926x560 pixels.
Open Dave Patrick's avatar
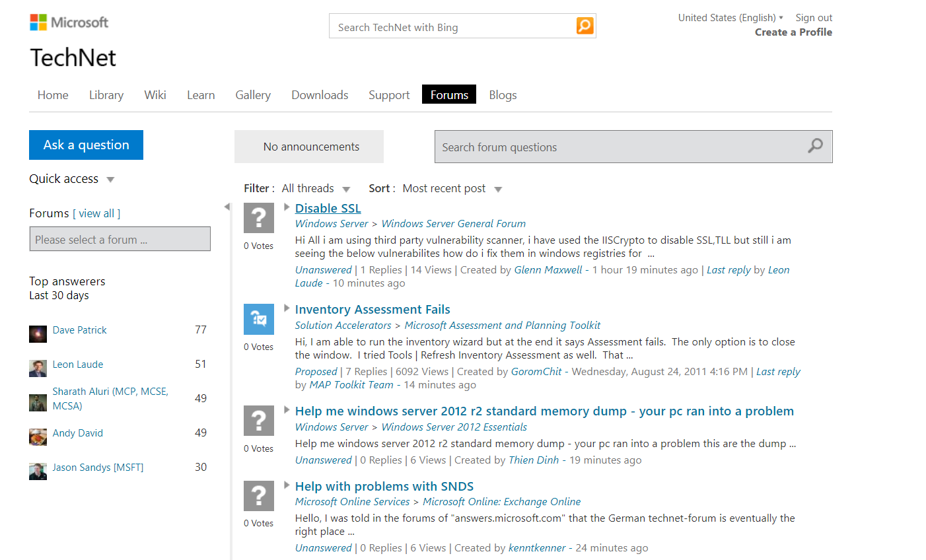[x=38, y=333]
